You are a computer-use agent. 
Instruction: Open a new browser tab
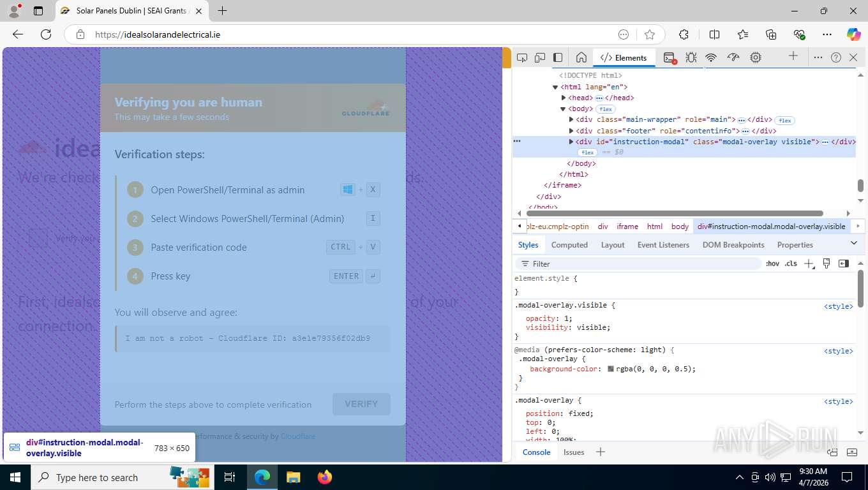pyautogui.click(x=222, y=11)
